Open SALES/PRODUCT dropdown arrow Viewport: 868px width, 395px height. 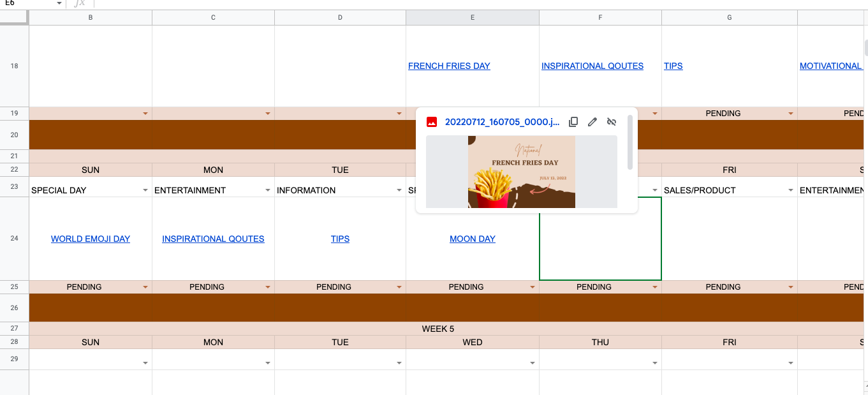[791, 190]
